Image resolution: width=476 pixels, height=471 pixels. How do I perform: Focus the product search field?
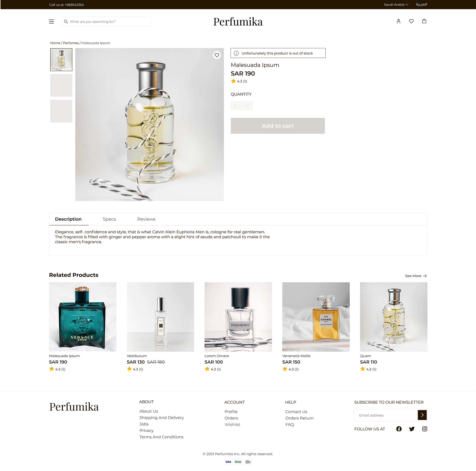[106, 22]
